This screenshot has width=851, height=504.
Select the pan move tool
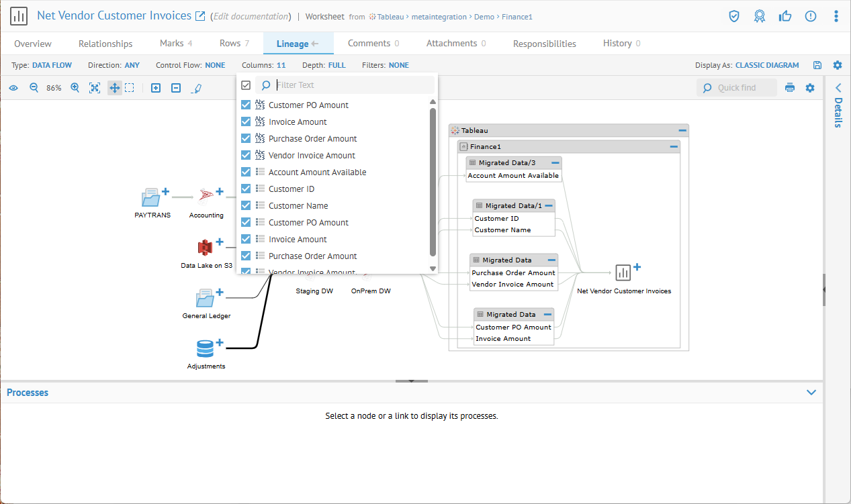114,88
